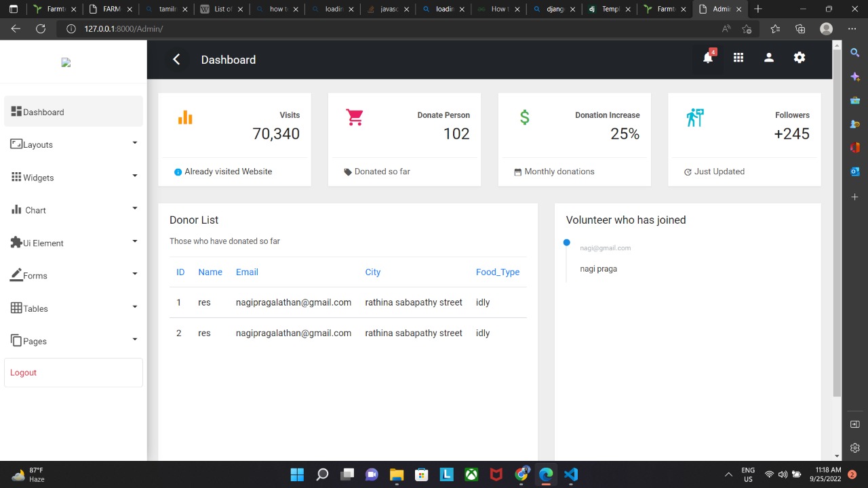Expand the Pages sidebar menu
The height and width of the screenshot is (488, 868).
73,341
